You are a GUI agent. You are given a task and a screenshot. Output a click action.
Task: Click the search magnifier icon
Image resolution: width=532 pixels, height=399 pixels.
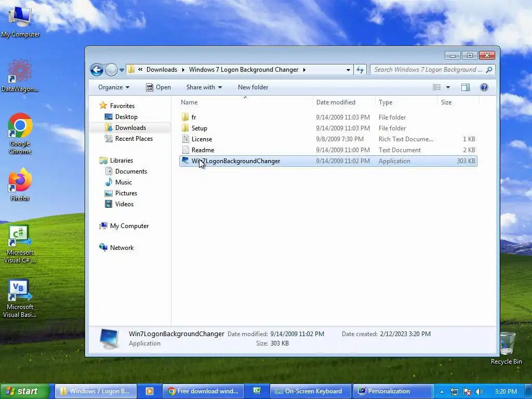point(489,70)
